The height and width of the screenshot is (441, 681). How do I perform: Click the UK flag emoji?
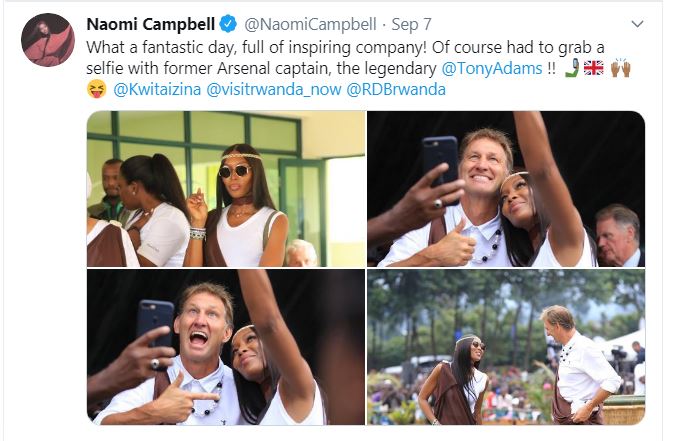593,68
